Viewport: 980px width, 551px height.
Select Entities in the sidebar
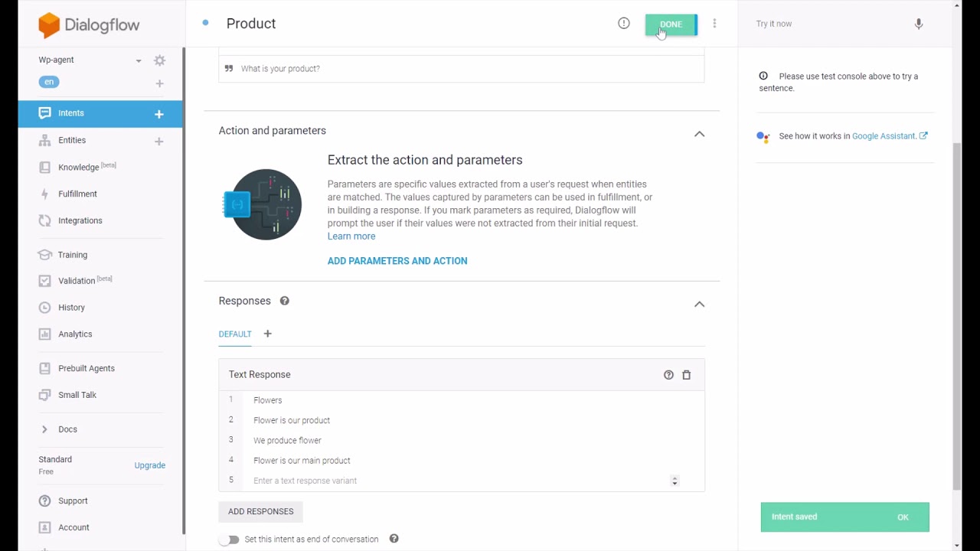tap(71, 140)
